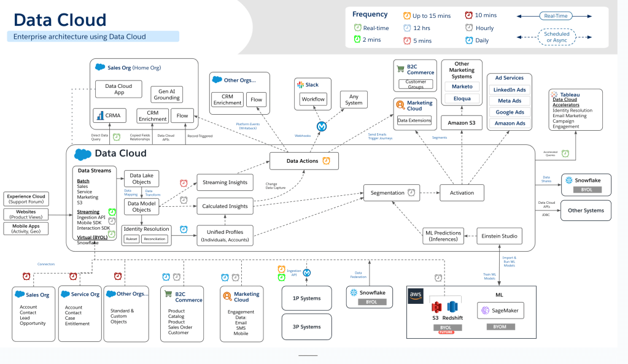Image resolution: width=628 pixels, height=364 pixels.
Task: Click the clock icon inside the Segmentation box
Action: pyautogui.click(x=411, y=193)
